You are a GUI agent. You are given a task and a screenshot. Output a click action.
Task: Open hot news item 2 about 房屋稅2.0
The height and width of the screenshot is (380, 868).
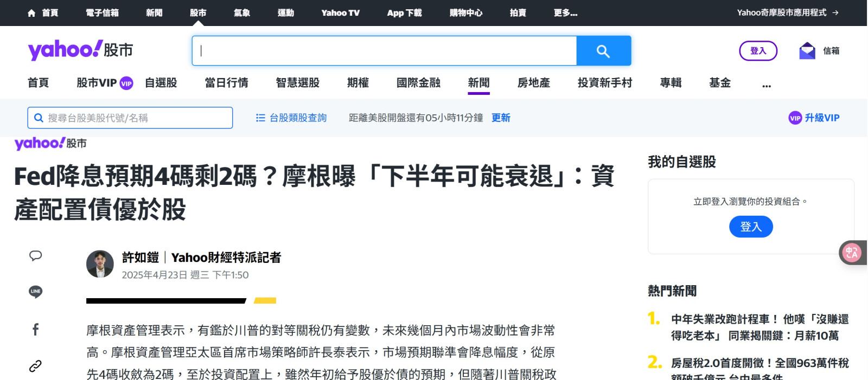pyautogui.click(x=760, y=370)
